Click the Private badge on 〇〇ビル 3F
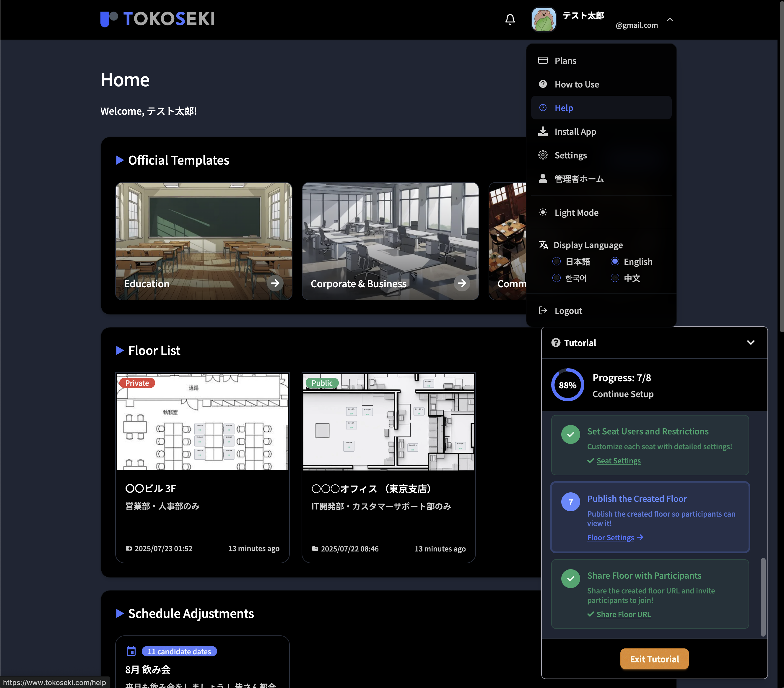The image size is (784, 688). point(137,383)
